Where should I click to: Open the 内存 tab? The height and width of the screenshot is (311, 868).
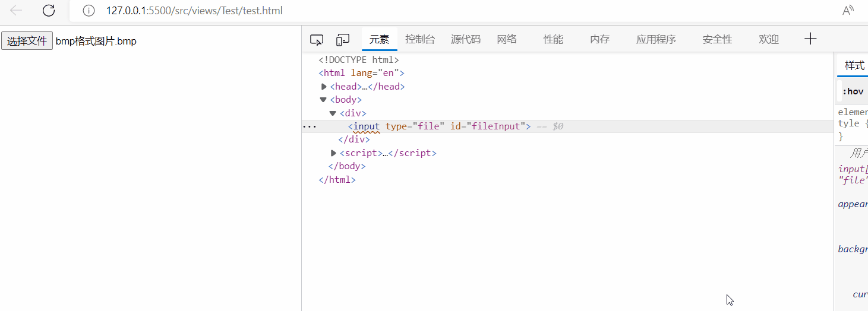600,40
